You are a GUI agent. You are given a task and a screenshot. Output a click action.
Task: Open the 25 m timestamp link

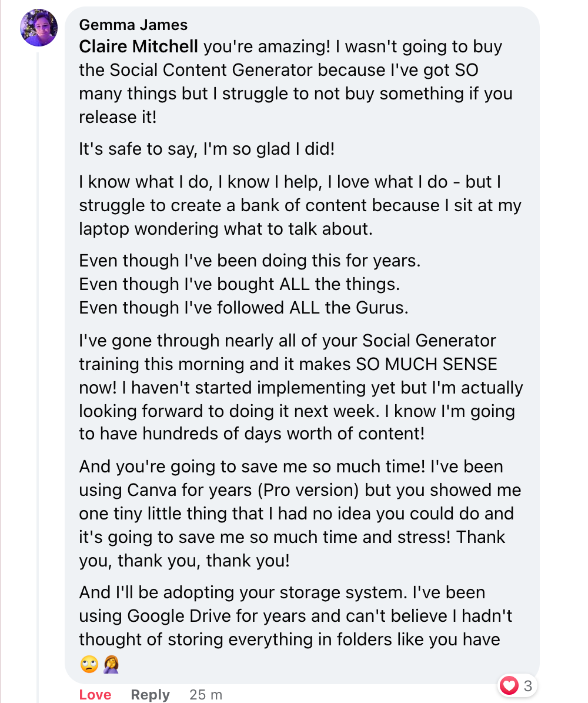[206, 695]
